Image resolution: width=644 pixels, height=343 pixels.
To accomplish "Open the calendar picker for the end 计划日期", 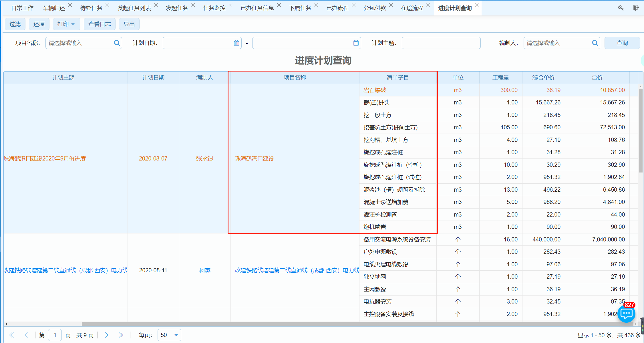I will click(x=356, y=43).
